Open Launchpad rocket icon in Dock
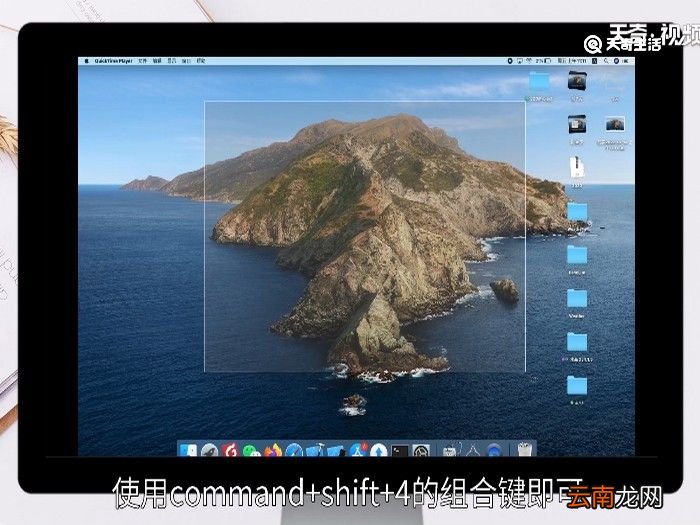 tap(209, 450)
